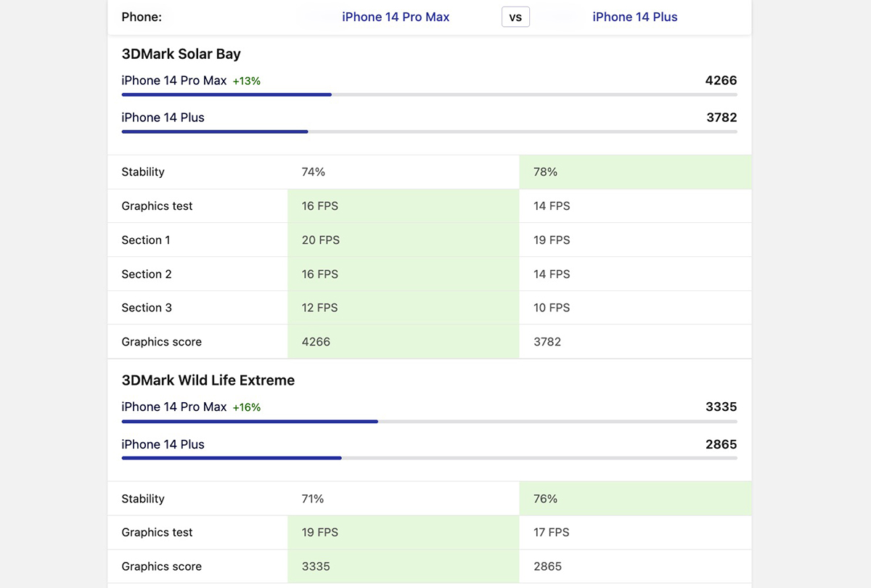Click the Wild Life Extreme score 2865 in bold
The width and height of the screenshot is (871, 588).
coord(721,444)
